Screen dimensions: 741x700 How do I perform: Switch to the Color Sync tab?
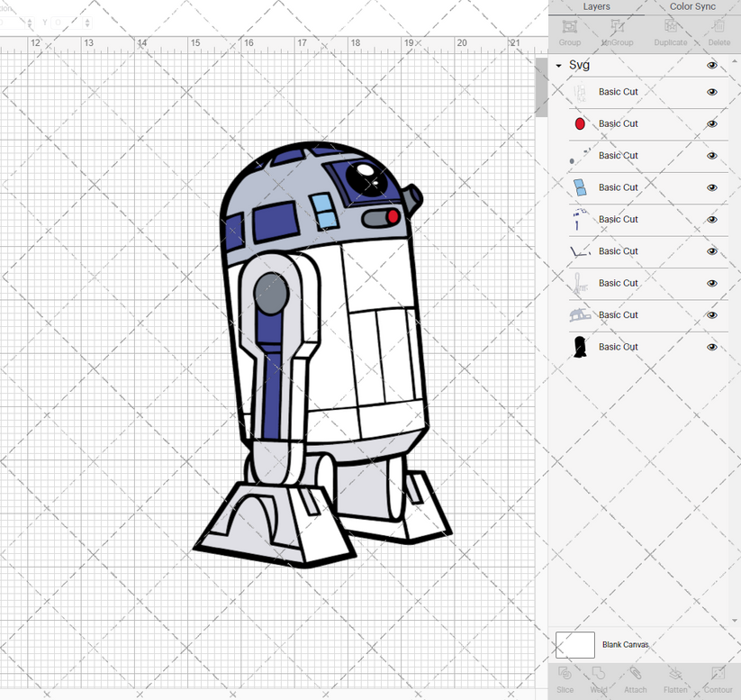point(692,6)
